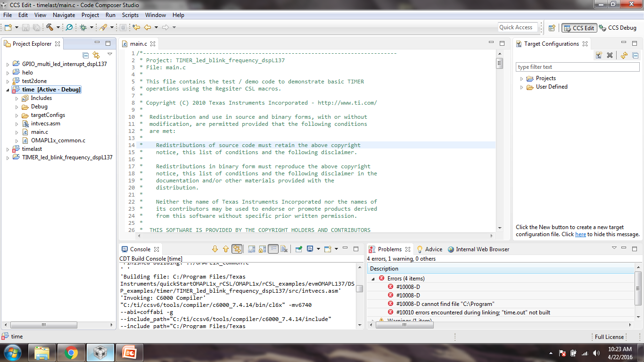Expand the helo project node

[8, 73]
